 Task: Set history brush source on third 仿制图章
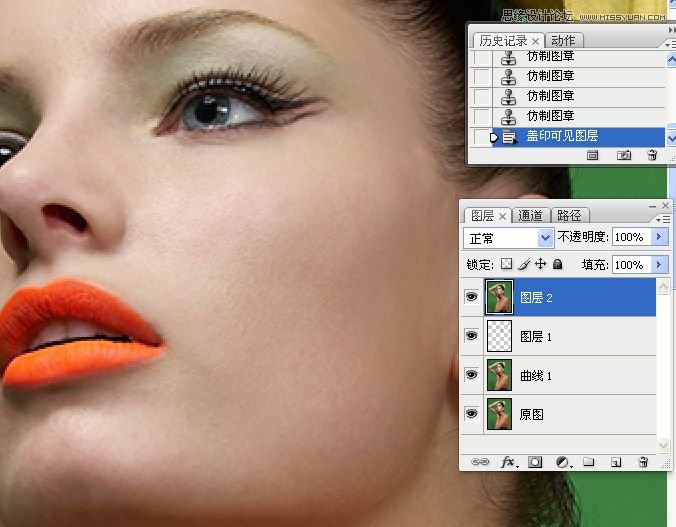(482, 97)
